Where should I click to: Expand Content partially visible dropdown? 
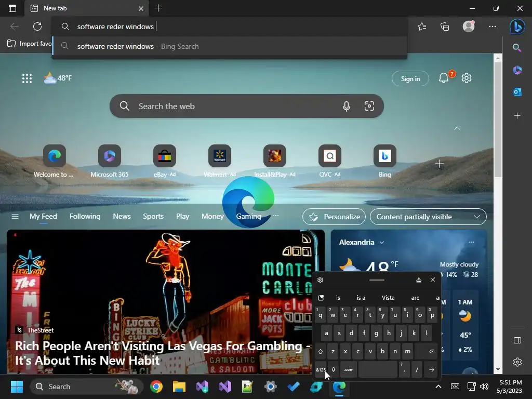pos(428,217)
